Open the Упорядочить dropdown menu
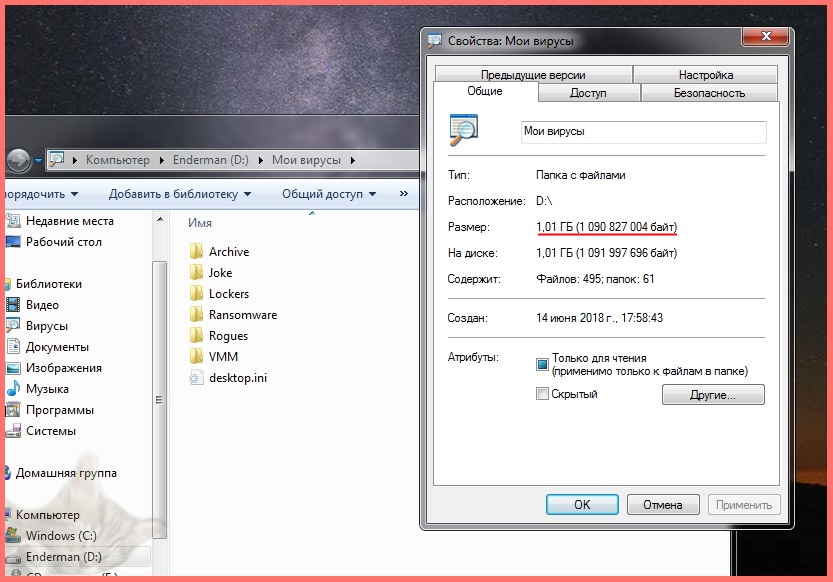The image size is (833, 582). 41,194
